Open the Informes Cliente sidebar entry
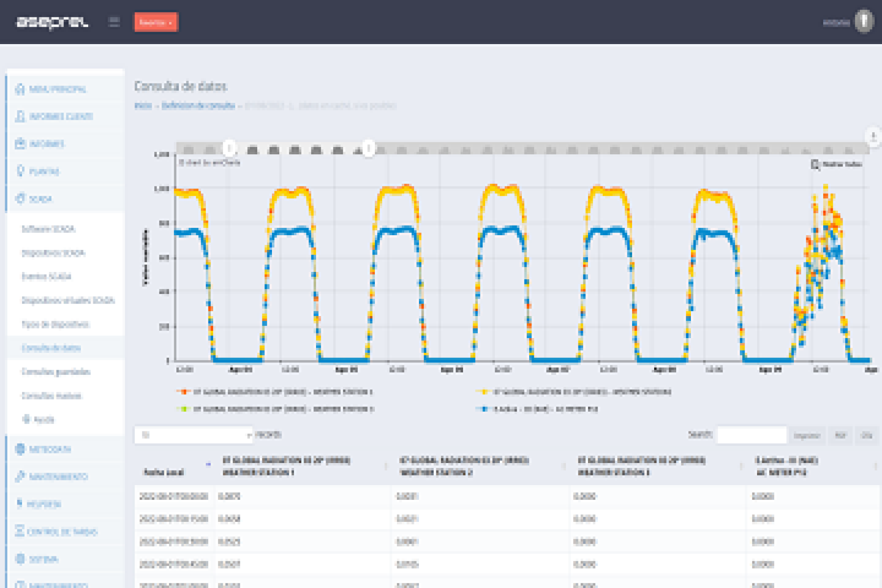 click(61, 116)
